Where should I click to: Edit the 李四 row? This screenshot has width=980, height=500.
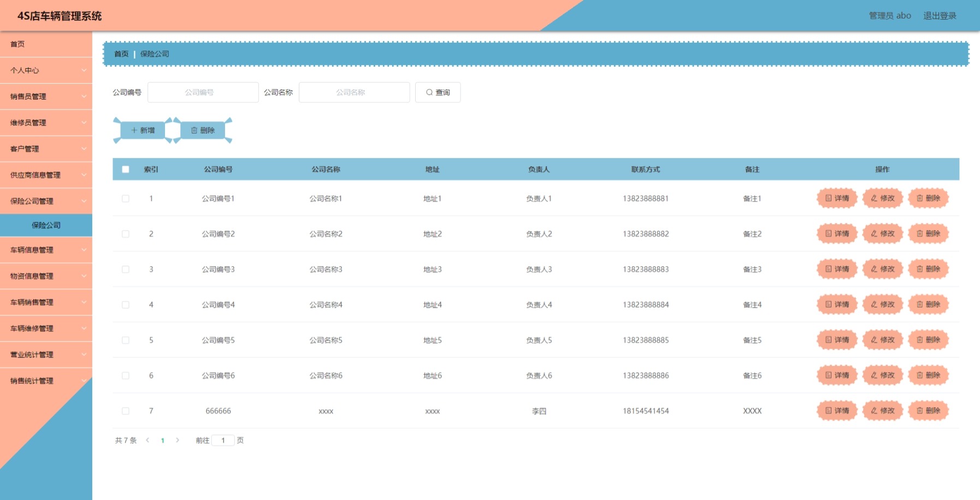pyautogui.click(x=883, y=411)
